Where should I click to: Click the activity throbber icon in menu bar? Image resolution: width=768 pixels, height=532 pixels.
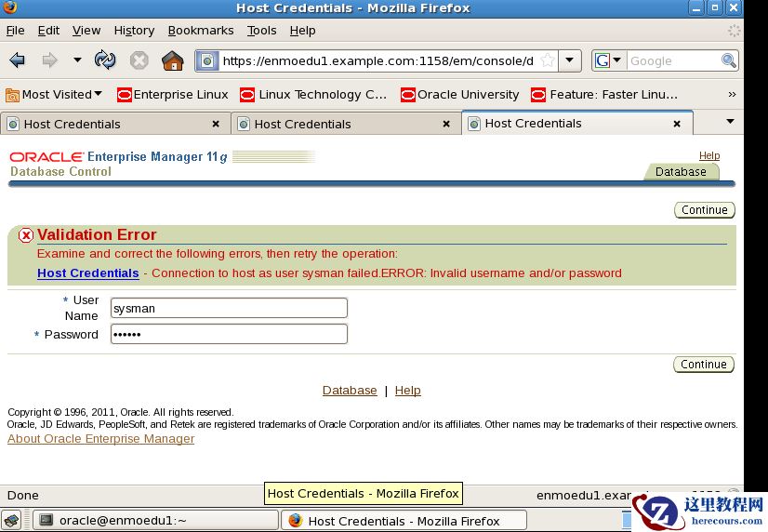(x=734, y=31)
